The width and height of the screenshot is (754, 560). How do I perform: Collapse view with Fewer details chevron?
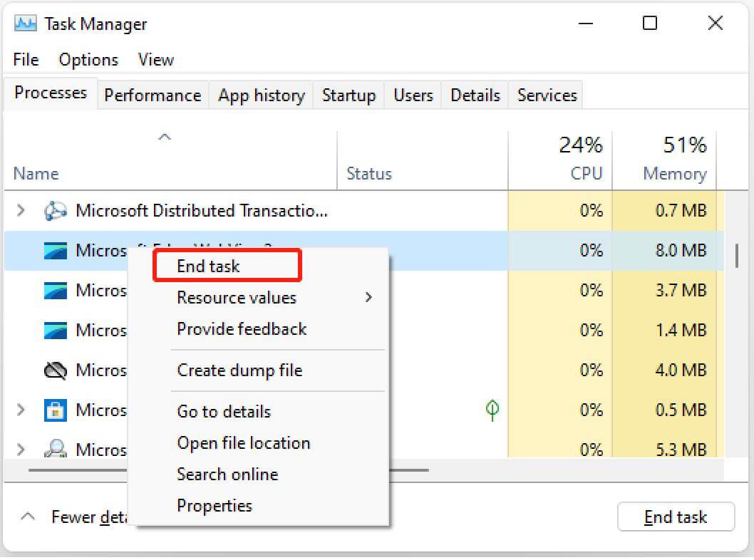tap(28, 517)
